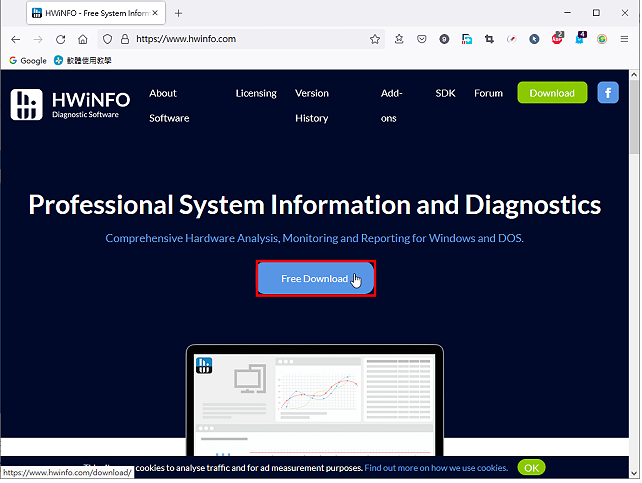Open the Licensing menu item

pyautogui.click(x=256, y=93)
